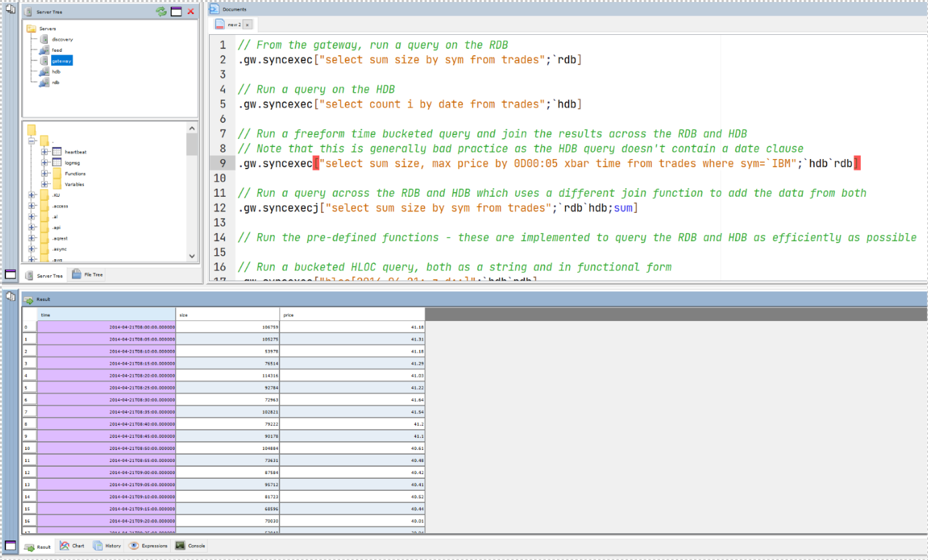Click price cell 40.01
Image resolution: width=928 pixels, height=560 pixels.
(x=353, y=520)
